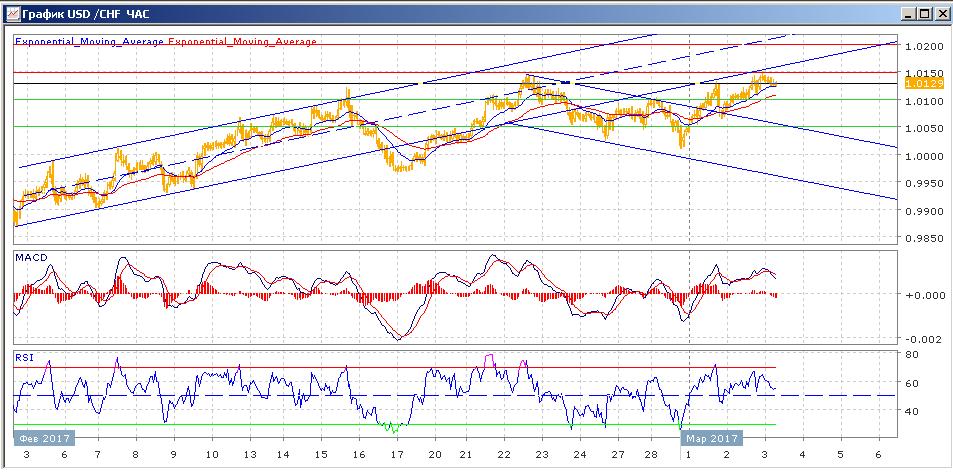Click date label 27 on time axis
The width and height of the screenshot is (953, 474).
click(x=618, y=455)
